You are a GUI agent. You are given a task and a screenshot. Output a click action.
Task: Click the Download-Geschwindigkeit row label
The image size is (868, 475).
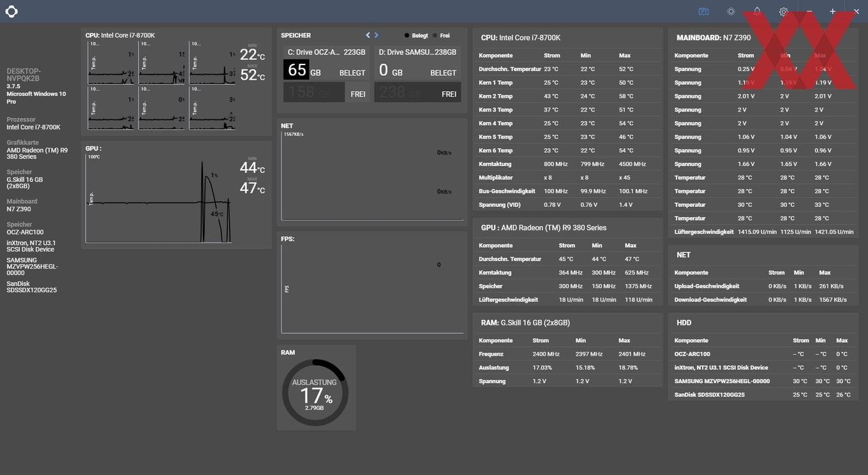(x=710, y=299)
